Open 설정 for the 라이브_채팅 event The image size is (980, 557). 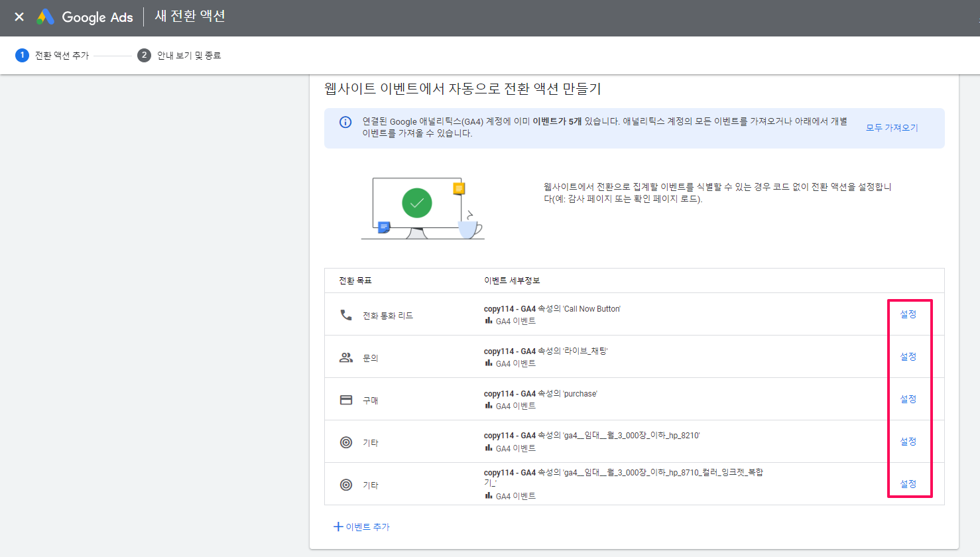pyautogui.click(x=909, y=356)
